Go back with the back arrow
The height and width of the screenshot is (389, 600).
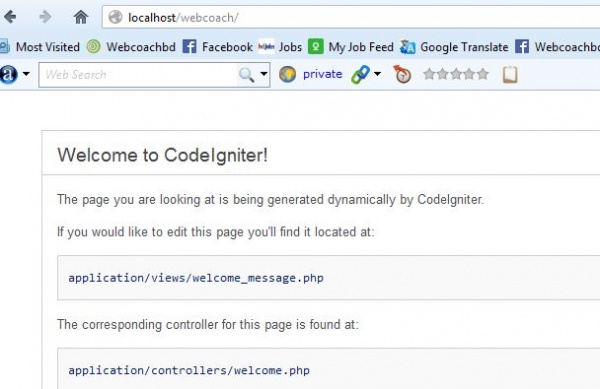coord(10,17)
